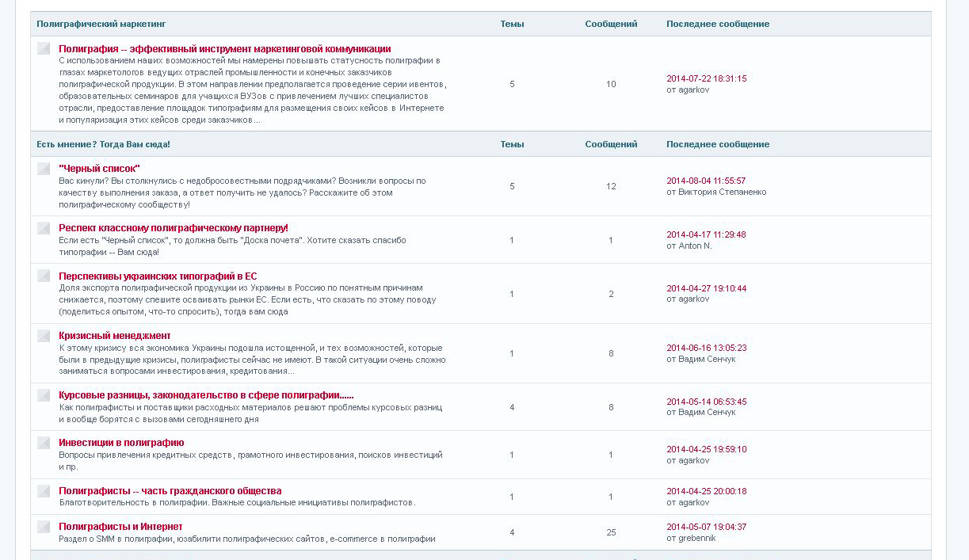Viewport: 969px width, 560px height.
Task: Open last post dated 2014-04-27 19:10:44
Action: [x=706, y=288]
